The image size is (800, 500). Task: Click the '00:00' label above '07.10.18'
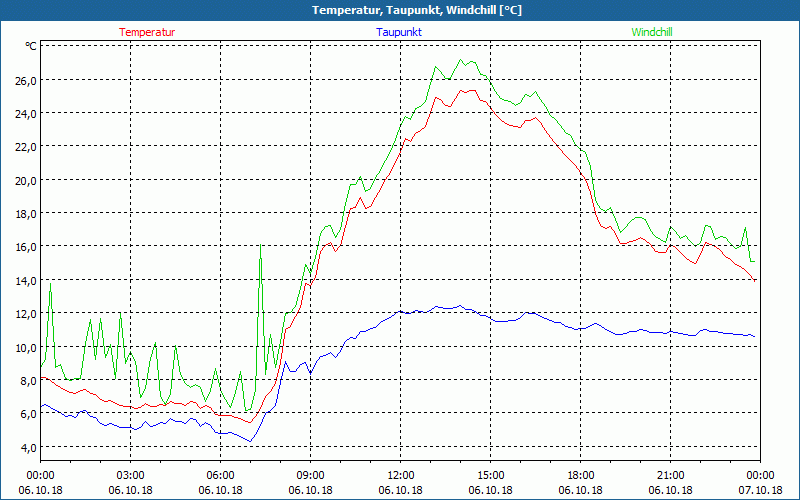tap(760, 476)
